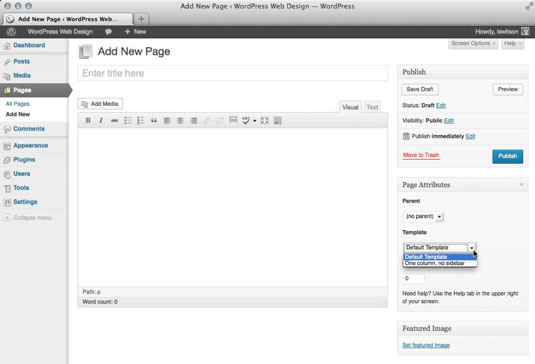Click the Plugins menu icon
The width and height of the screenshot is (535, 364).
pyautogui.click(x=7, y=160)
